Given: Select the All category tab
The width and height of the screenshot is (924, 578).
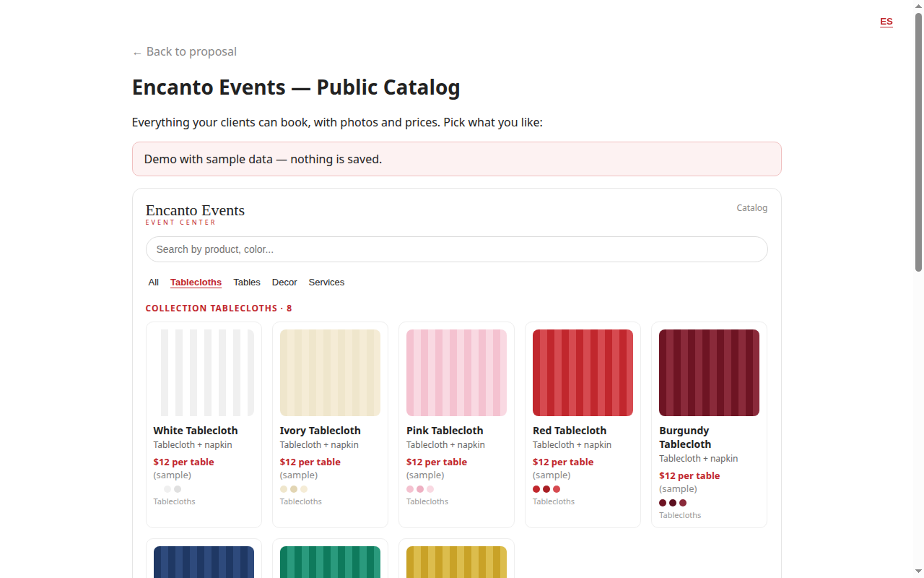Looking at the screenshot, I should pos(154,282).
